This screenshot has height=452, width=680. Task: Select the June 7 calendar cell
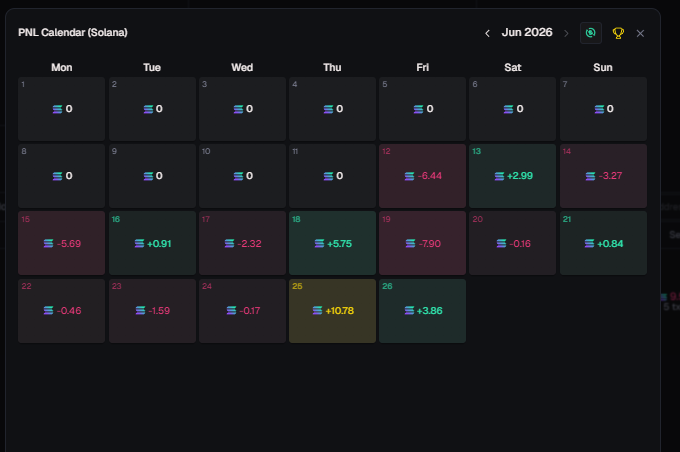pyautogui.click(x=603, y=109)
